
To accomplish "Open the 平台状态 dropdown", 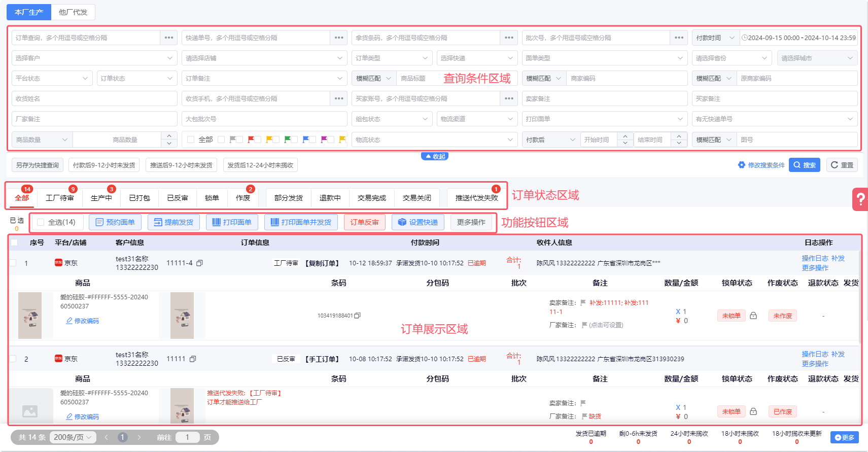I will point(52,78).
